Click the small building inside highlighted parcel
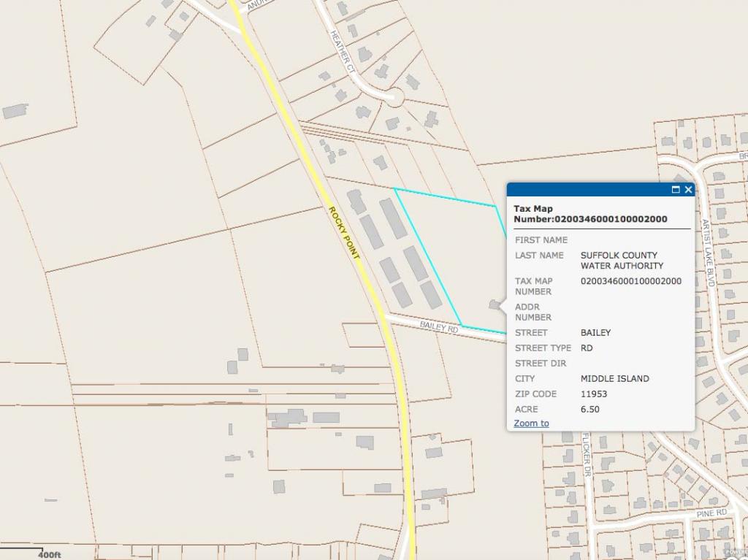This screenshot has height=560, width=748. (x=494, y=304)
